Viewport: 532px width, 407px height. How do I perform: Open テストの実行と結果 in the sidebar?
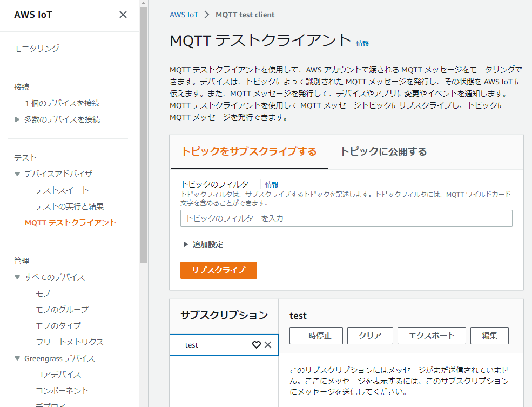pos(70,206)
